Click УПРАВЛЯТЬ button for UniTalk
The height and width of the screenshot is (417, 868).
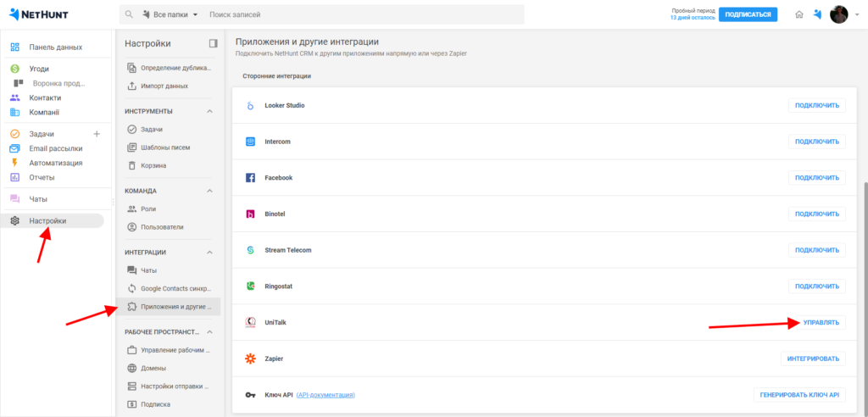[817, 323]
